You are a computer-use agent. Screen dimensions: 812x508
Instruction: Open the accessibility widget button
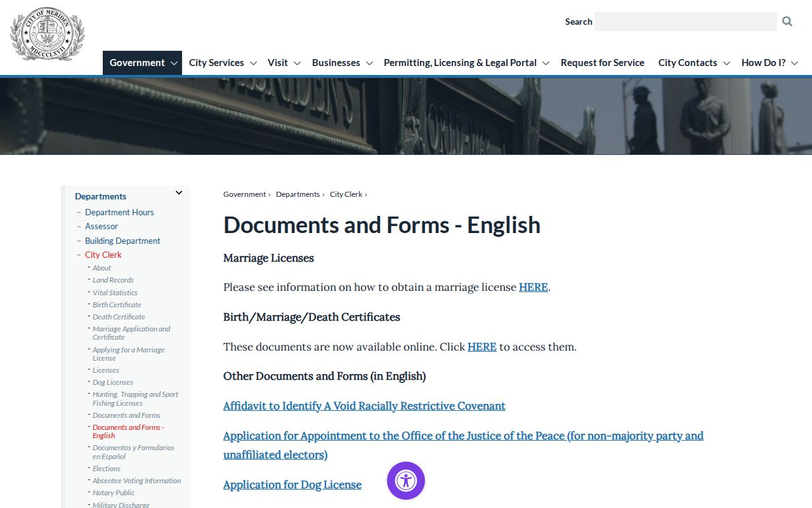click(x=406, y=481)
